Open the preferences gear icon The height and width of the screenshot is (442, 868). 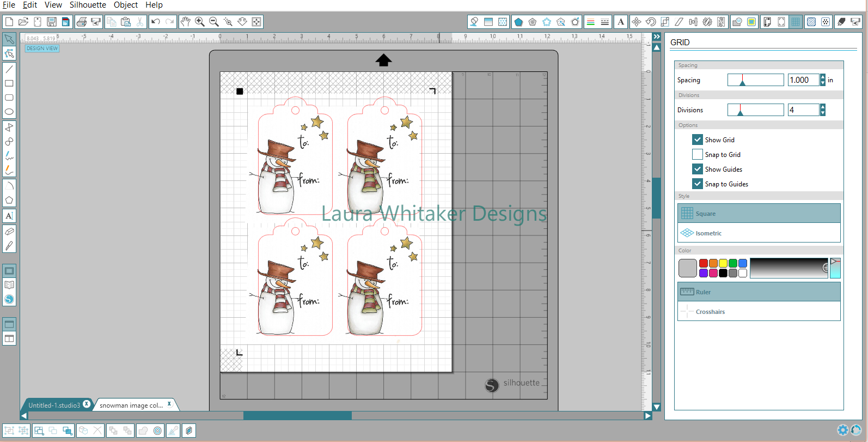[843, 430]
